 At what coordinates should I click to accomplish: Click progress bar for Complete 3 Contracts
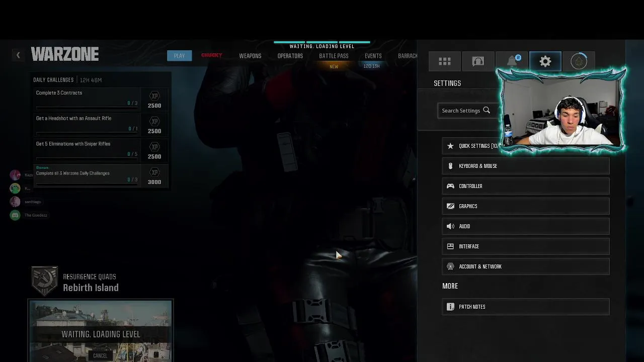pyautogui.click(x=87, y=107)
